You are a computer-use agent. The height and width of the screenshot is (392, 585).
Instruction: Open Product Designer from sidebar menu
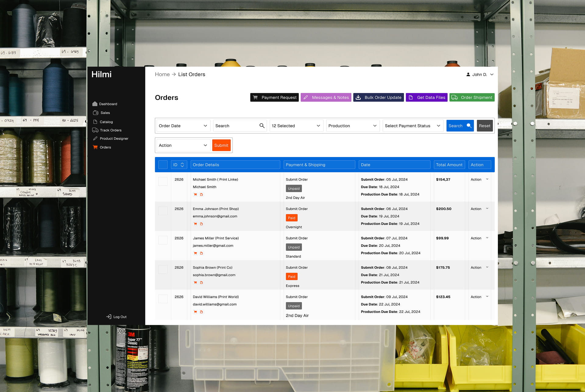(114, 138)
